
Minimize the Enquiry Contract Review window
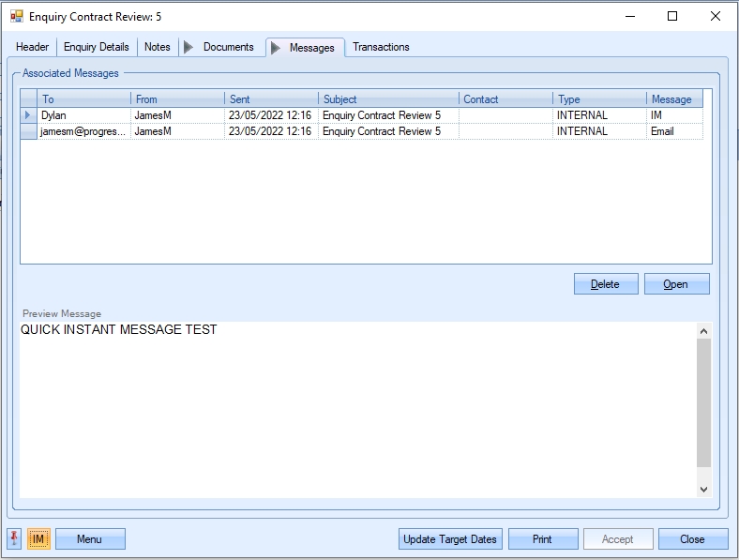630,16
